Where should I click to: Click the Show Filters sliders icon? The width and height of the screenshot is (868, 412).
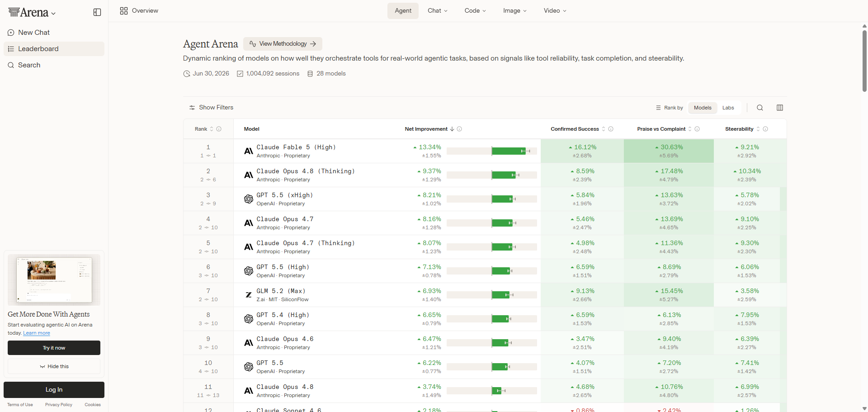[x=192, y=108]
